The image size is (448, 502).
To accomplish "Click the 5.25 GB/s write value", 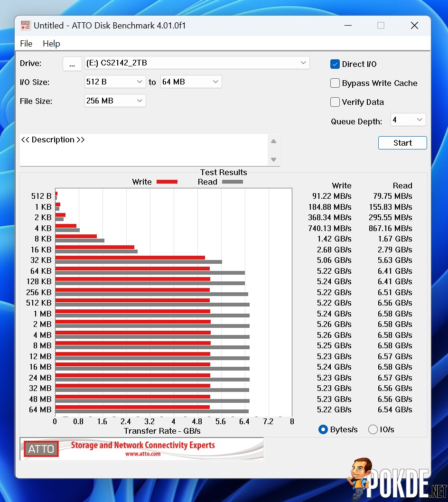I will pos(334,346).
